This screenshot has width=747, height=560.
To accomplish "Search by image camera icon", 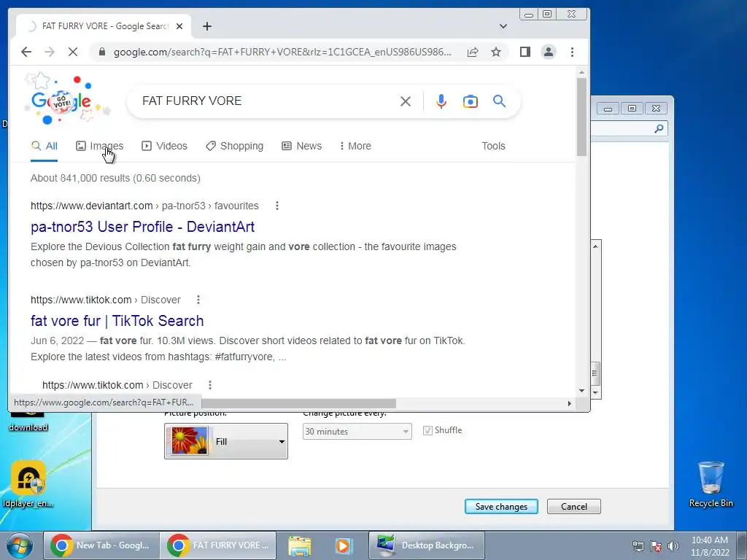I will (x=471, y=101).
